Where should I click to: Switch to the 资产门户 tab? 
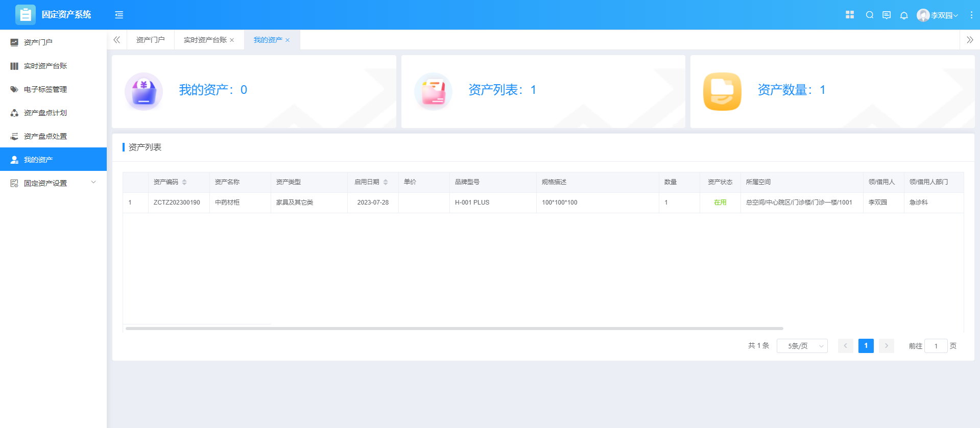pos(150,40)
